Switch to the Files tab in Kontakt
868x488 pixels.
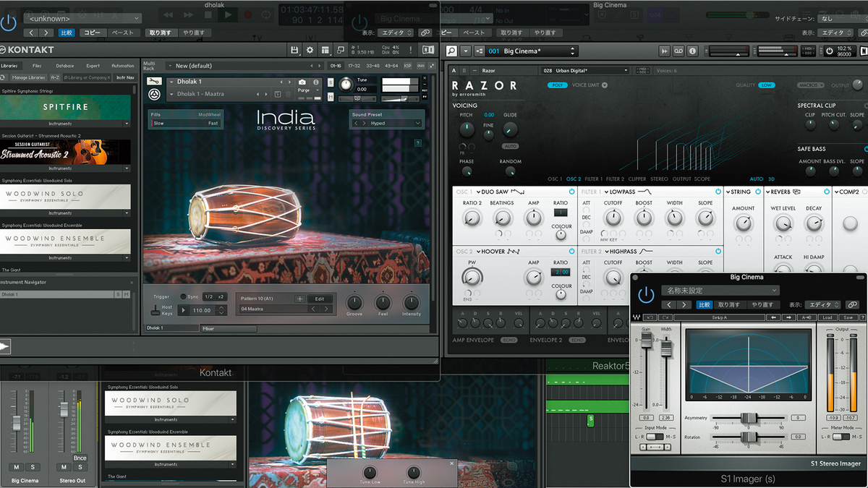coord(37,66)
